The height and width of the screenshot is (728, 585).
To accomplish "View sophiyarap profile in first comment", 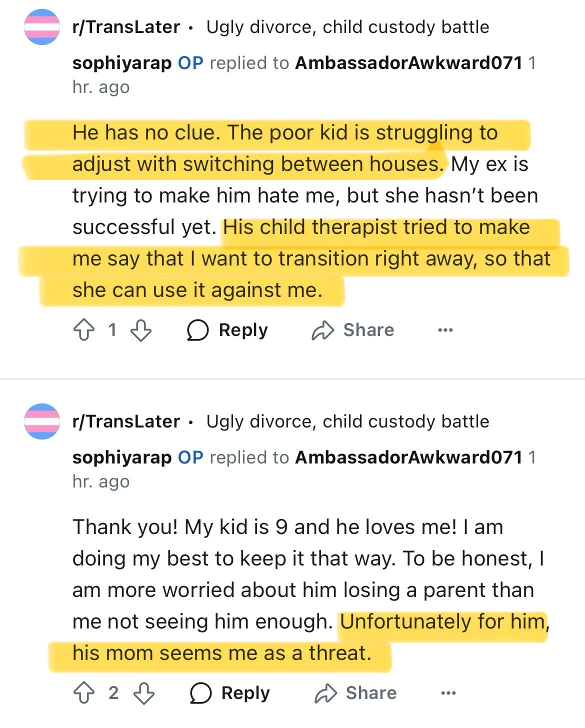I will 122,63.
